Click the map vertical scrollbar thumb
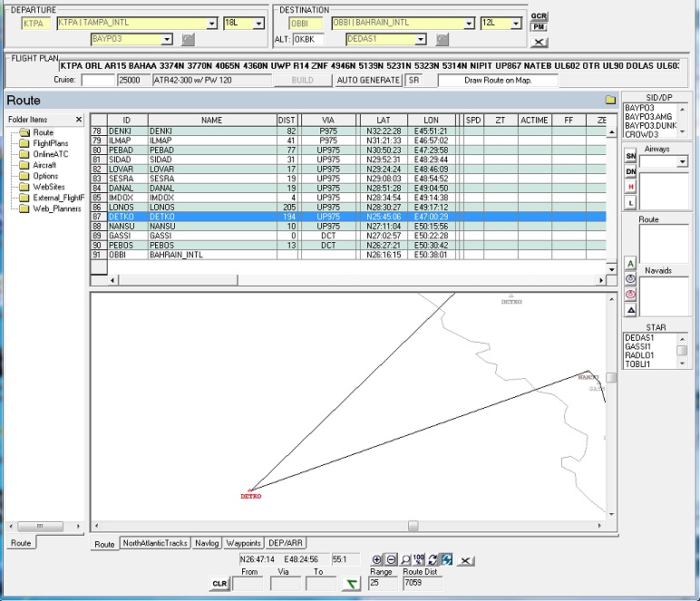The image size is (700, 601). (x=611, y=378)
